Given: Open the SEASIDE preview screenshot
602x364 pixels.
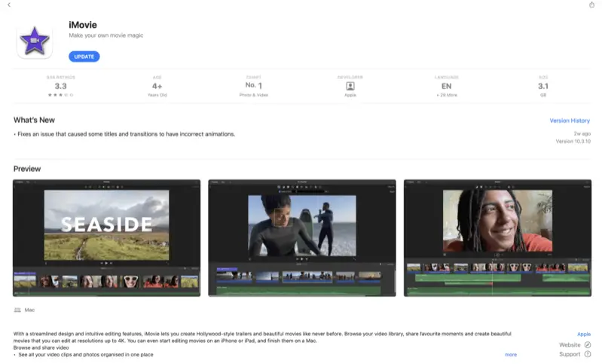Looking at the screenshot, I should [x=107, y=238].
